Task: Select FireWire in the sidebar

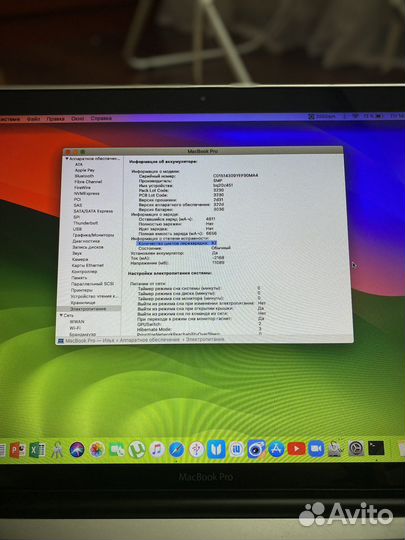Action: click(x=82, y=188)
